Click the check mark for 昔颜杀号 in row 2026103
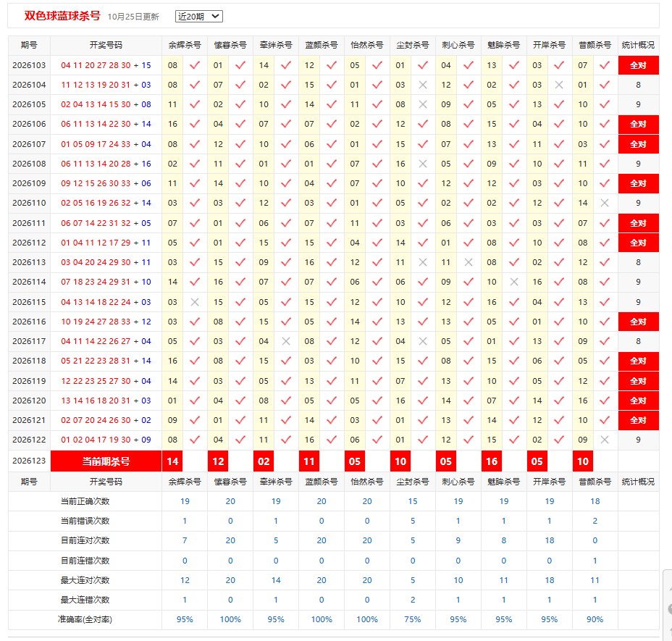The image size is (672, 641). pyautogui.click(x=605, y=65)
